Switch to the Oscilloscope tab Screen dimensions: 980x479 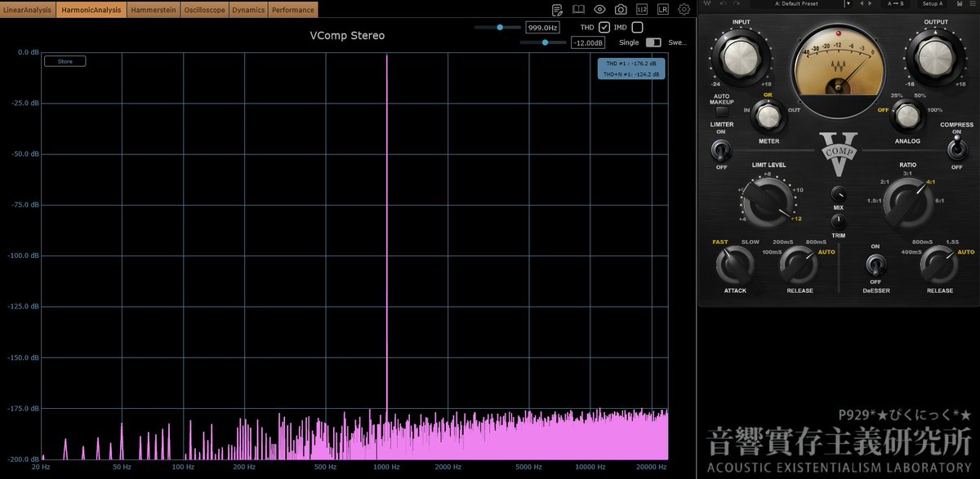(204, 10)
